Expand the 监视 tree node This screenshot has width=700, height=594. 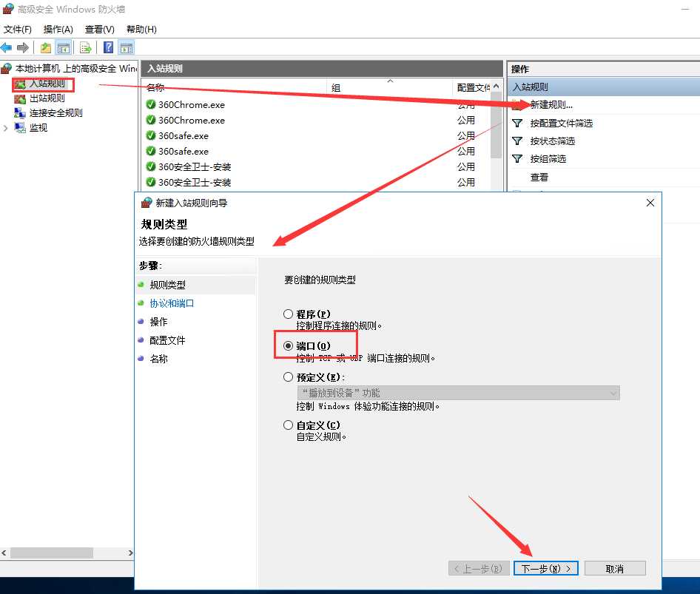tap(7, 128)
